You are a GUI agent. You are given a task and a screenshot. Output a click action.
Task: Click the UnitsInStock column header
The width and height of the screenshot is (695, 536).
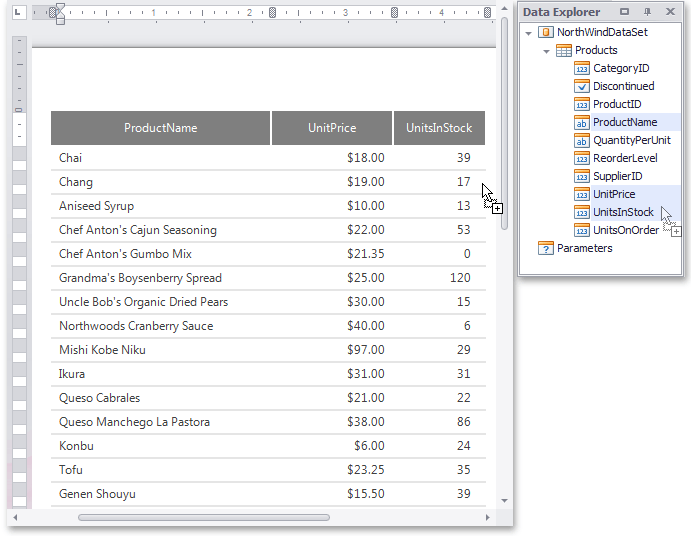click(x=439, y=128)
